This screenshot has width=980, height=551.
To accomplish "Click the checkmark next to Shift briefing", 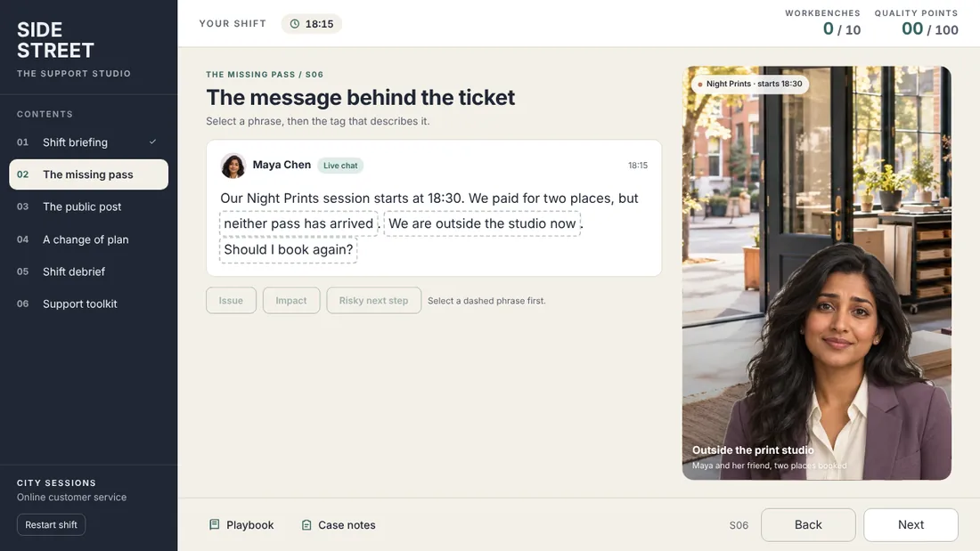I will point(152,142).
